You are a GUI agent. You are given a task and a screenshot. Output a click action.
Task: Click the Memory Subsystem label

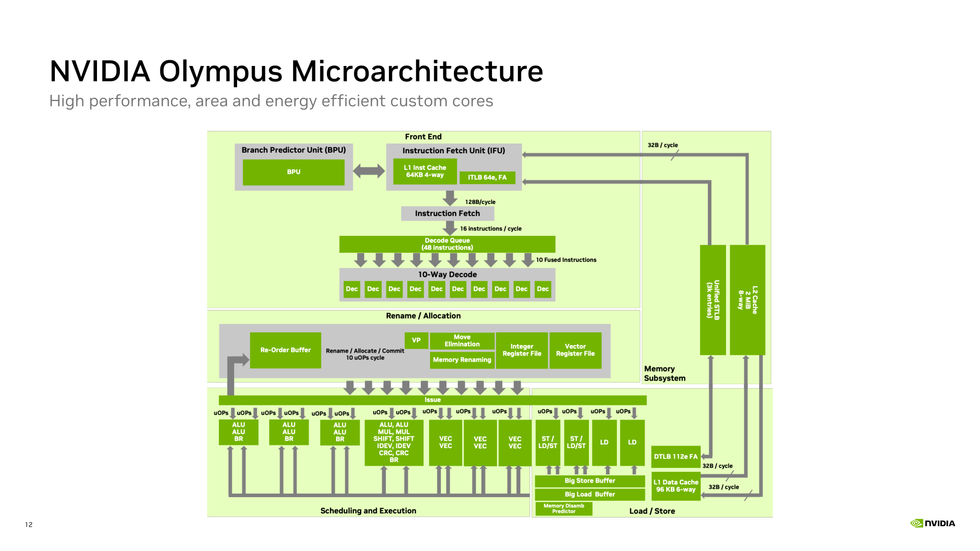pos(665,373)
